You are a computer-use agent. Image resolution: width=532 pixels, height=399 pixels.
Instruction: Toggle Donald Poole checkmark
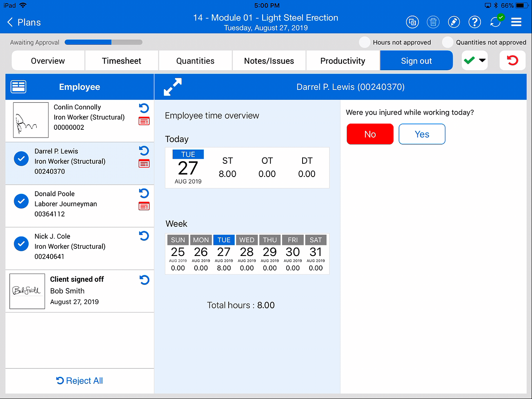click(21, 201)
